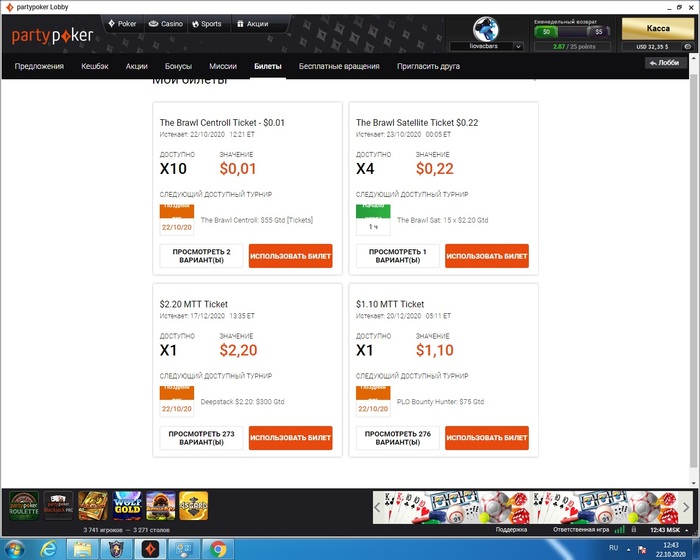Click The Brawl Centroll: $55 Gtd tournament

tap(257, 220)
